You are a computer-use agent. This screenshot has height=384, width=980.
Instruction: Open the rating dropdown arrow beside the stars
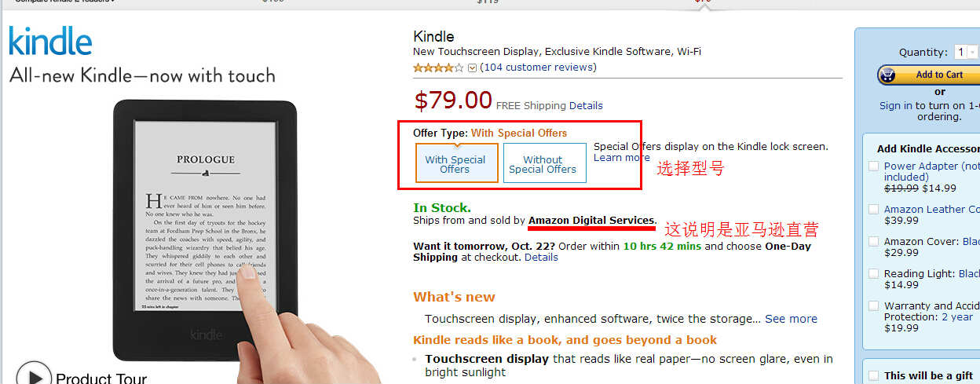point(472,68)
